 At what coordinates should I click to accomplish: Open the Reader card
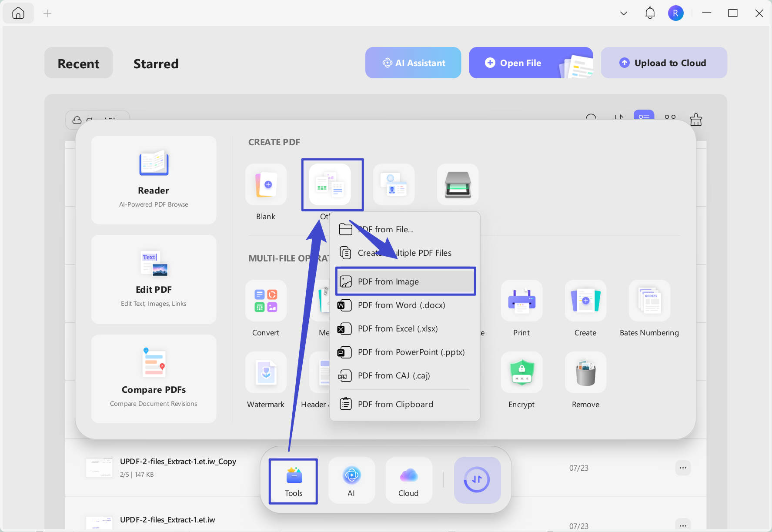(x=154, y=180)
